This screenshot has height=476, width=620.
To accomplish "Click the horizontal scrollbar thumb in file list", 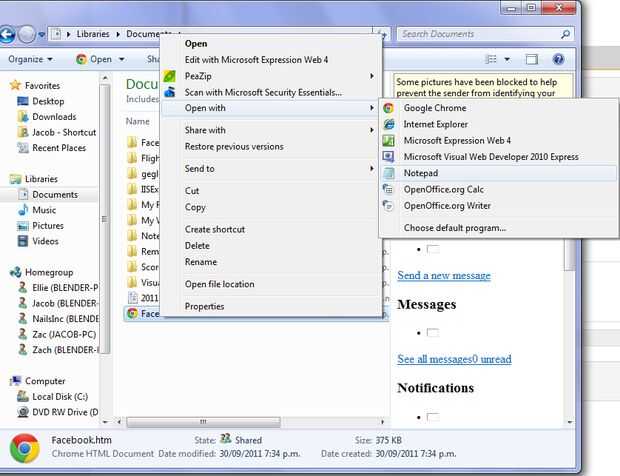I will click(x=203, y=422).
